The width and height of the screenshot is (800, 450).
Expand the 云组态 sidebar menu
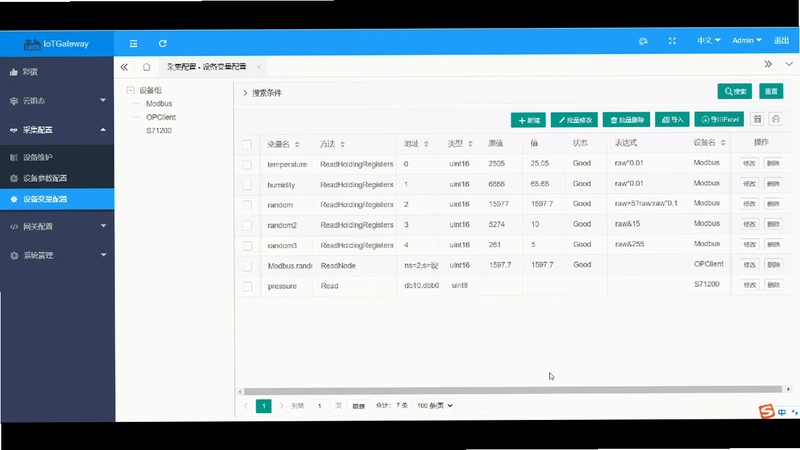pyautogui.click(x=57, y=101)
